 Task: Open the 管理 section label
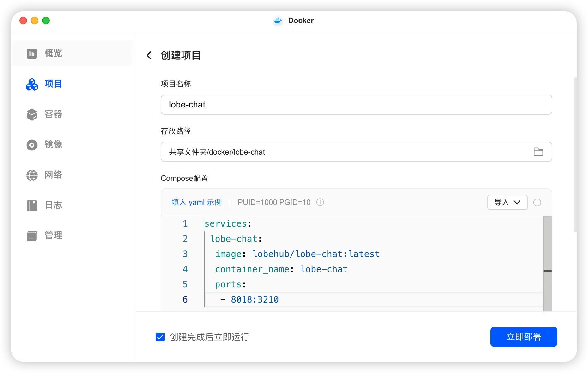tap(53, 235)
